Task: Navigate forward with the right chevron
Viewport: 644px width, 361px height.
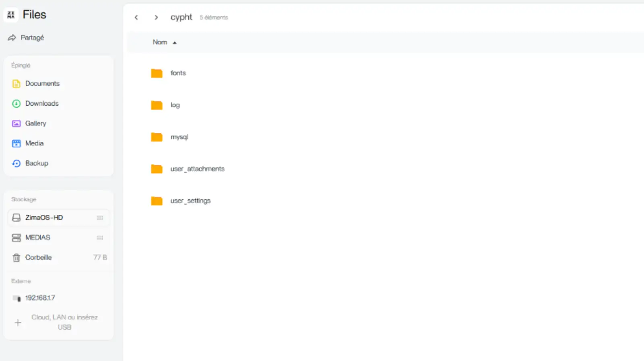Action: click(156, 17)
